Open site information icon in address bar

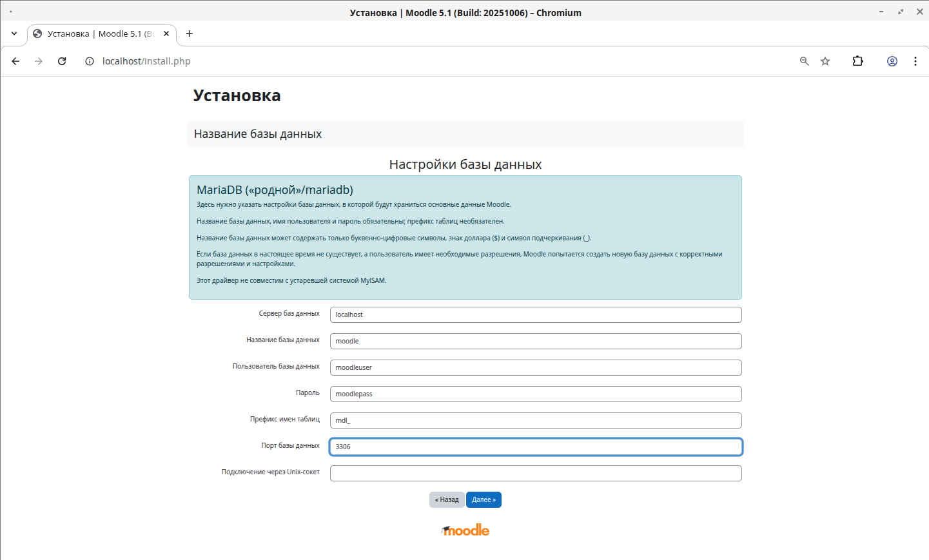90,61
